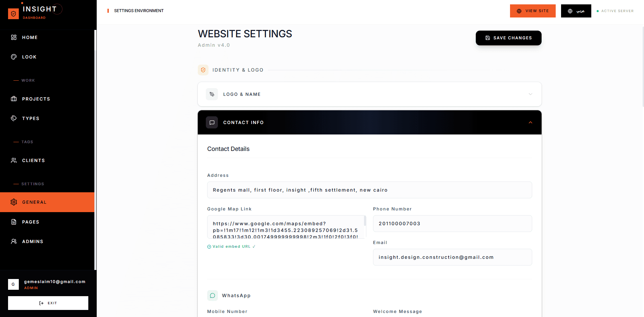Click the 'gemeslaim10@gmail.com' text
Viewport: 644px width, 317px height.
click(55, 282)
